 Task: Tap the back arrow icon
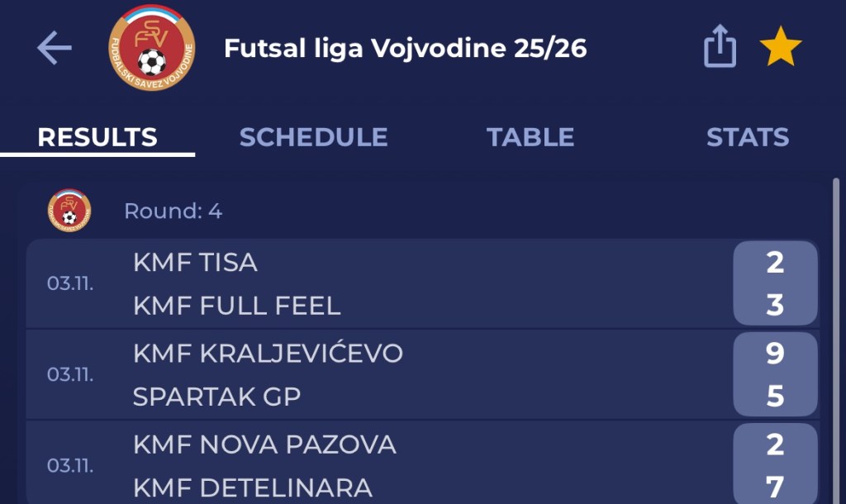tap(55, 49)
